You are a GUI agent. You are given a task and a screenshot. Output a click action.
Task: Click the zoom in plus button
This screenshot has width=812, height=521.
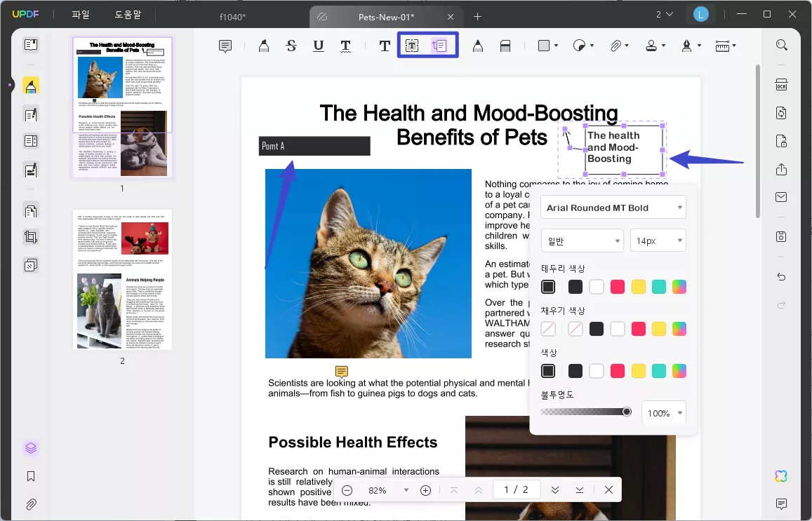tap(425, 490)
